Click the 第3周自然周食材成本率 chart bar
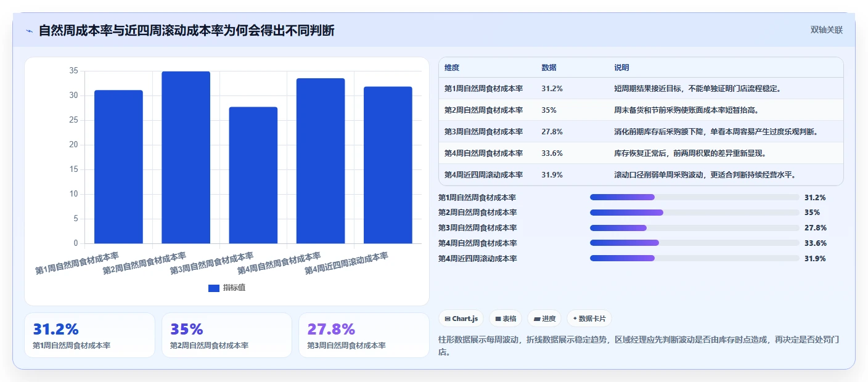 (253, 175)
